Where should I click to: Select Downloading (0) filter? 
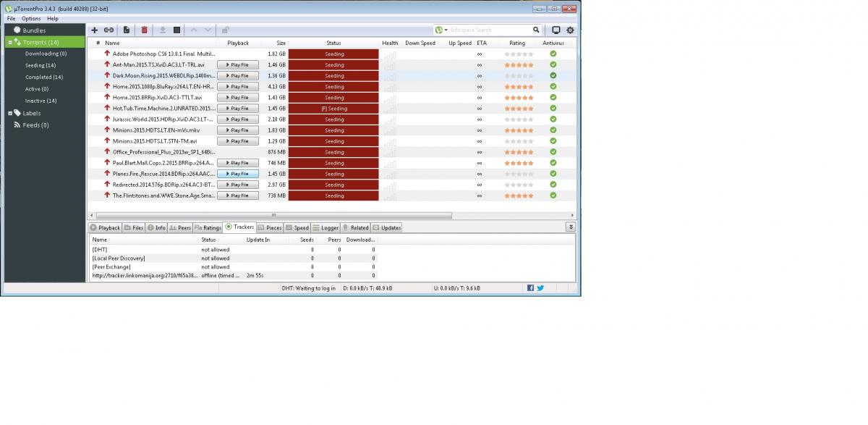point(46,54)
